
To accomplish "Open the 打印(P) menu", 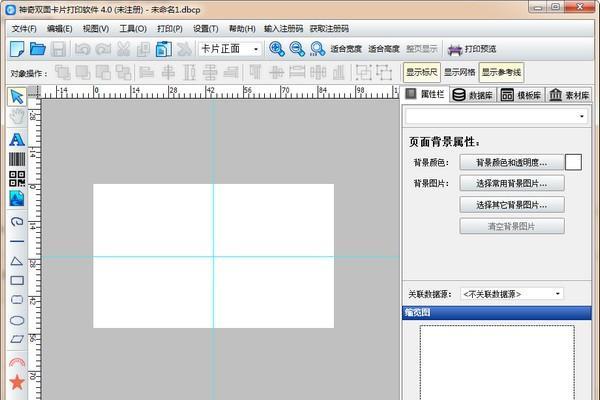I will pyautogui.click(x=170, y=29).
